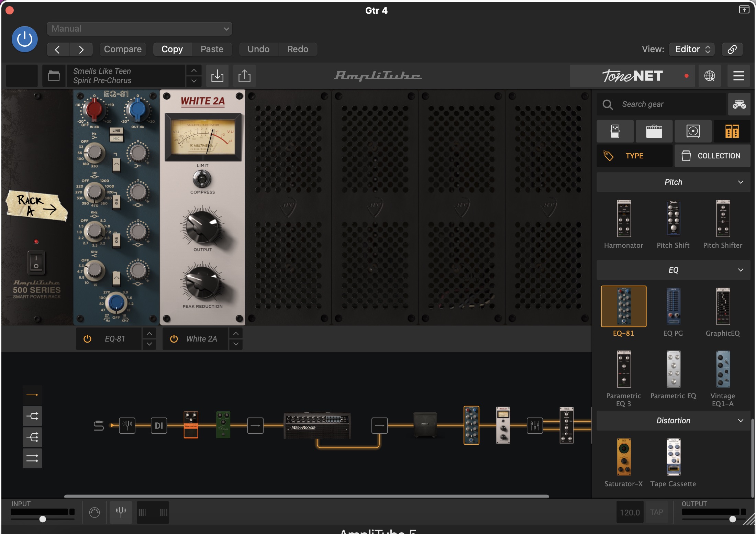Viewport: 756px width, 534px height.
Task: Flip the 500 Series rack power switch
Action: 36,263
